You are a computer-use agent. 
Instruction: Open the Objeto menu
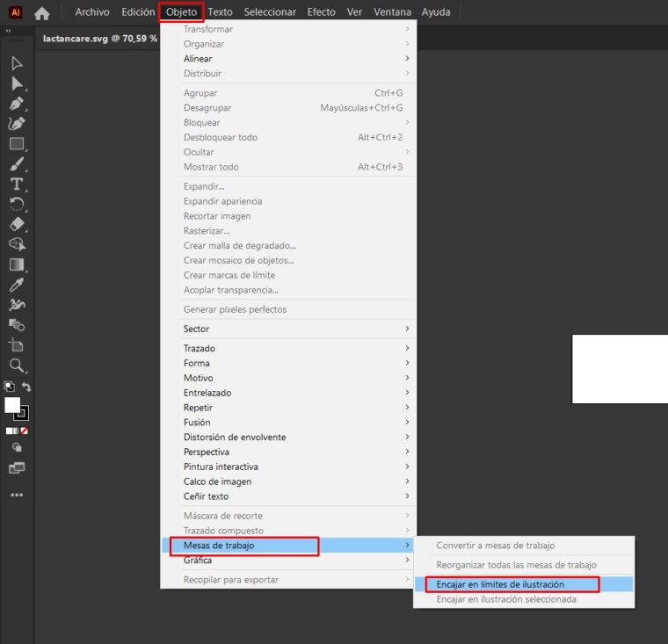tap(181, 12)
